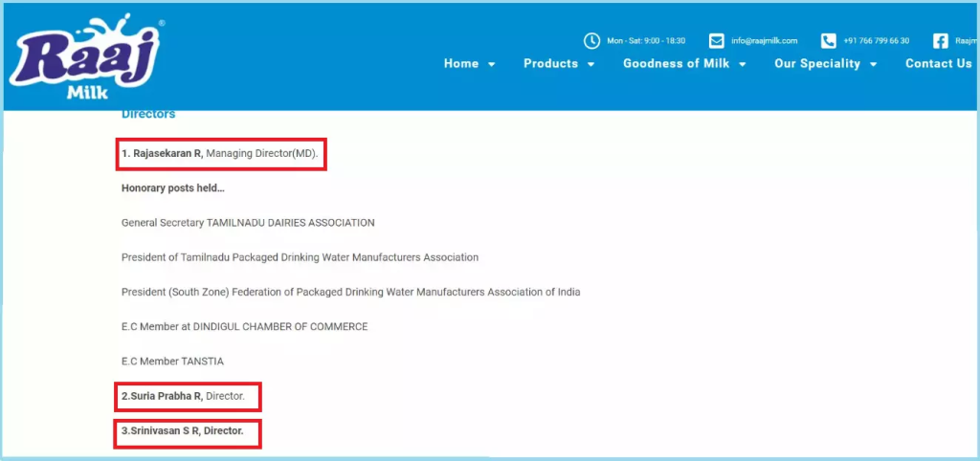Click the info@raajmilk.com email link
The image size is (980, 461).
tap(765, 40)
